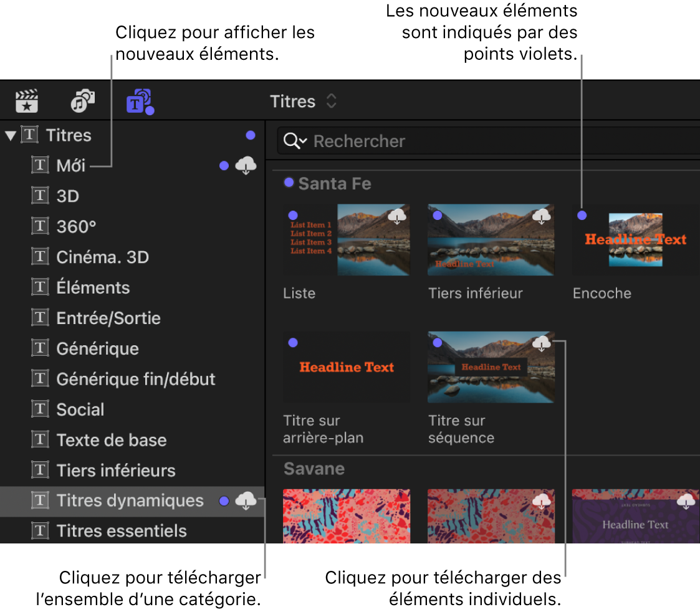Open the Photos and Audio sidebar icon

[x=82, y=101]
